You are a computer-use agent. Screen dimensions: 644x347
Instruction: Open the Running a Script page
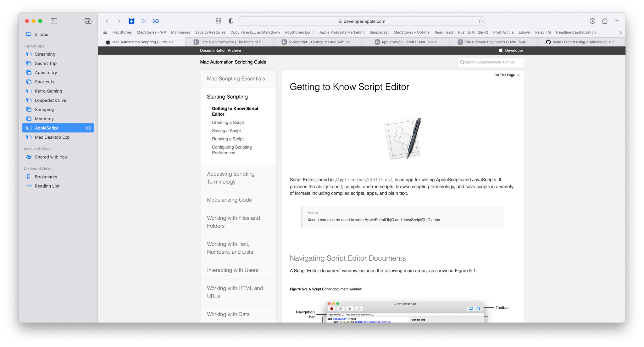pyautogui.click(x=228, y=139)
